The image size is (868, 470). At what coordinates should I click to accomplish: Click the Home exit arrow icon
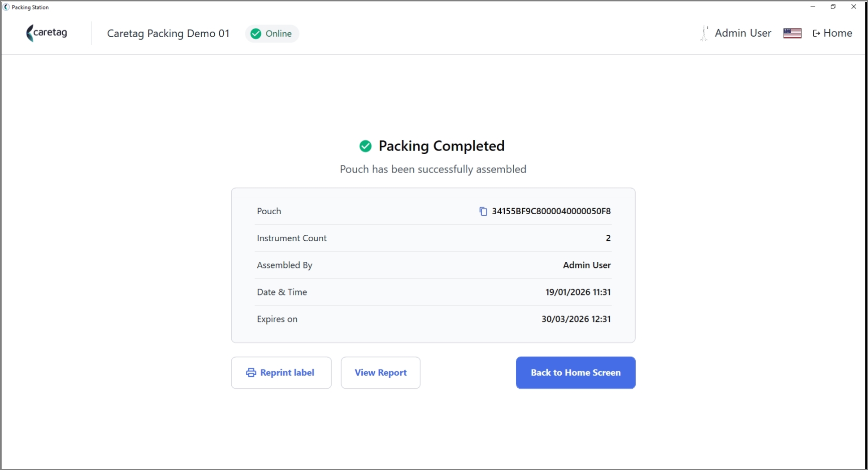tap(816, 34)
